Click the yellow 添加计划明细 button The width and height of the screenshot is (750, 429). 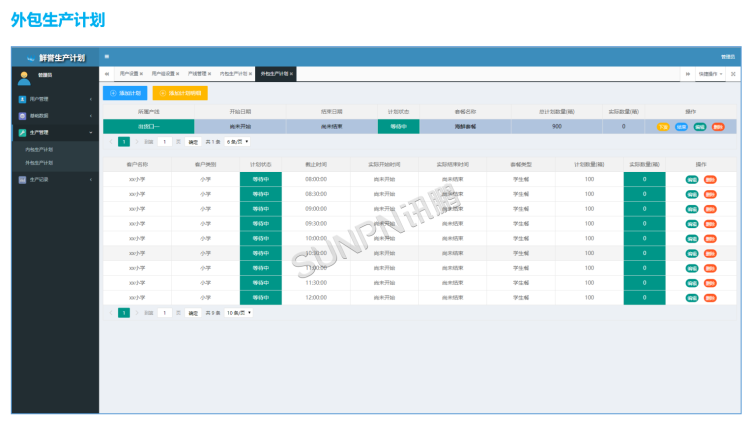coord(181,93)
